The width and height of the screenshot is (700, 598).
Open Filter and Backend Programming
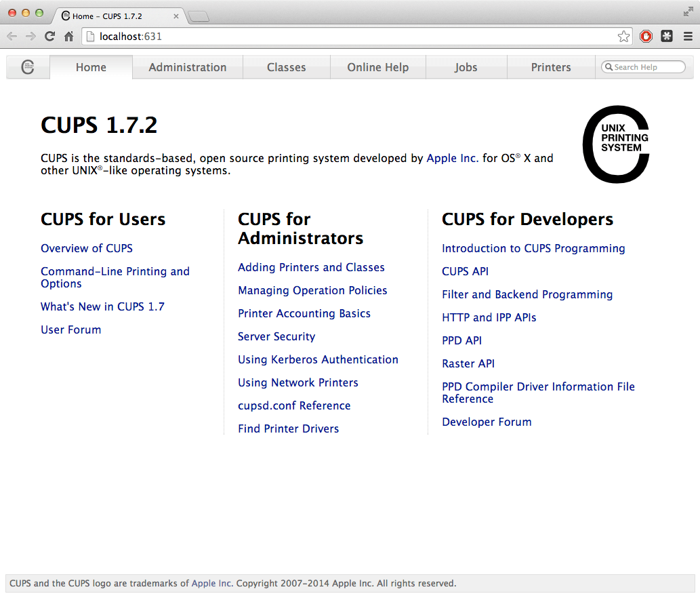tap(527, 294)
